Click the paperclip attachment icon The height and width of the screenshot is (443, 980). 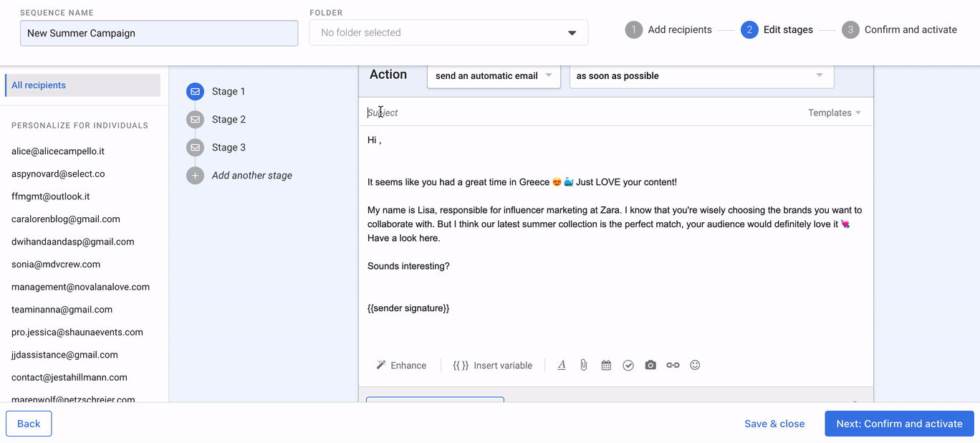584,365
